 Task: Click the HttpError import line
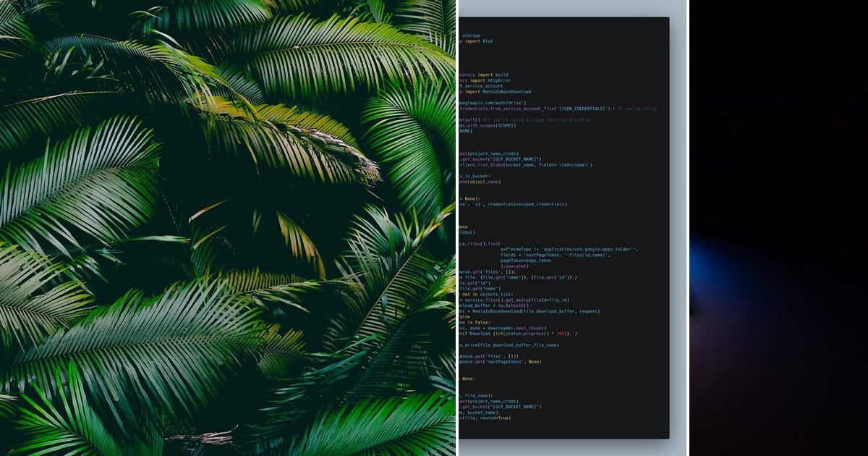tap(498, 80)
